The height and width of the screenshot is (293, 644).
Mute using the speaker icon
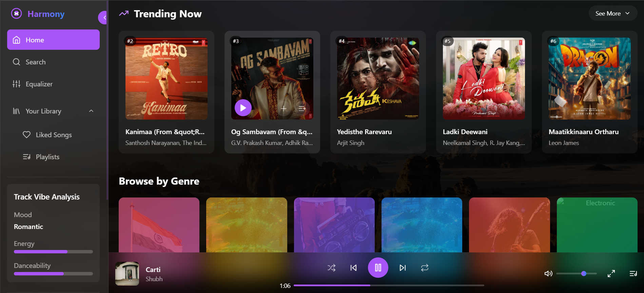tap(548, 273)
